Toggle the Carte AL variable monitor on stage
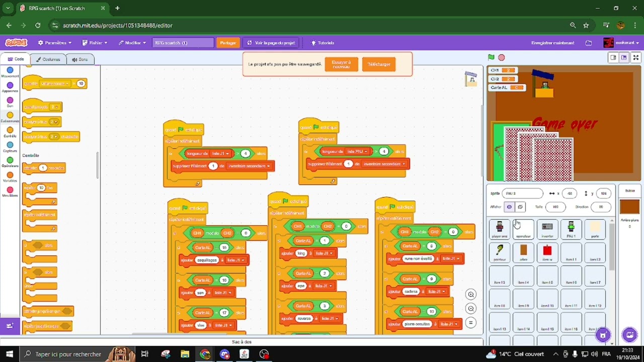644x362 pixels. (507, 87)
